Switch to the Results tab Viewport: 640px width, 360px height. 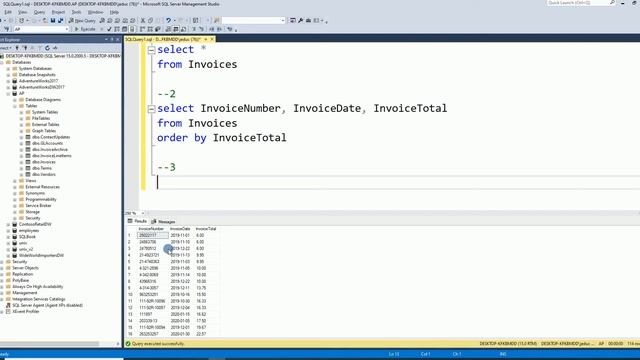tap(137, 221)
